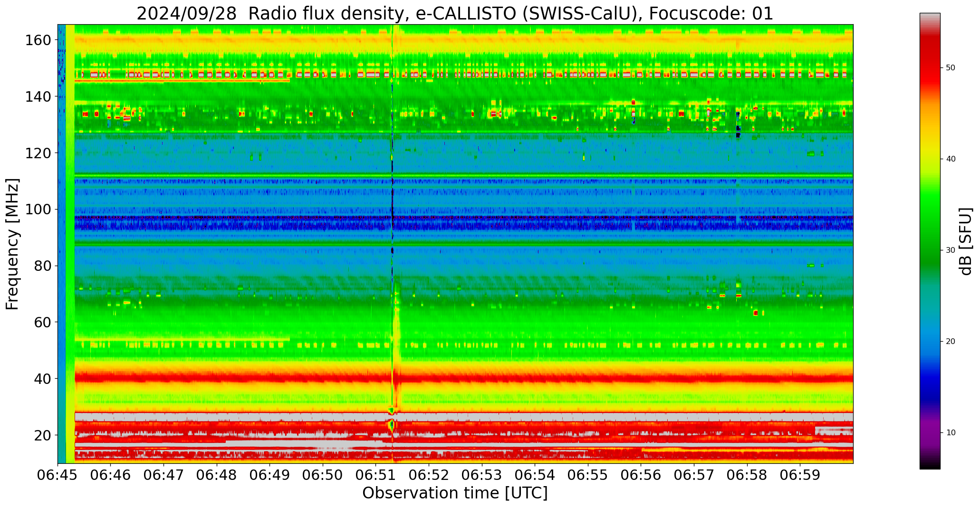Viewport: 980px width, 507px height.
Task: Click the 06:58 time tick label
Action: coord(747,475)
